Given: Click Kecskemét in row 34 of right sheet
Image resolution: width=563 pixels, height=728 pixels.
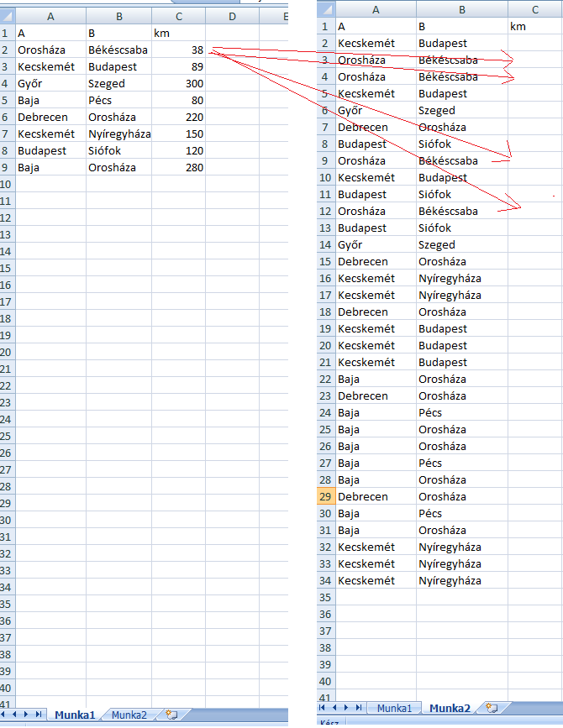Looking at the screenshot, I should [x=376, y=580].
